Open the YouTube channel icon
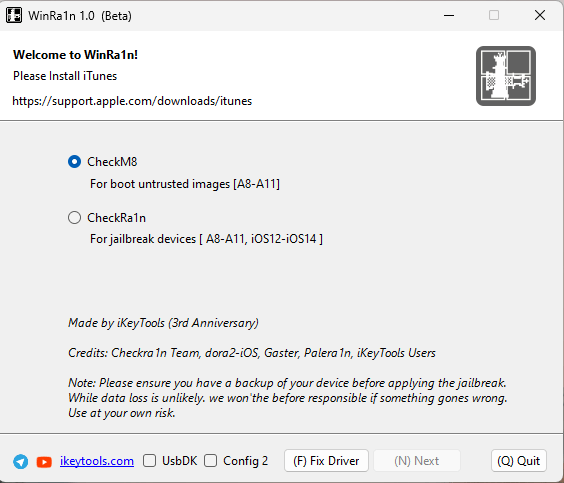 coord(44,462)
